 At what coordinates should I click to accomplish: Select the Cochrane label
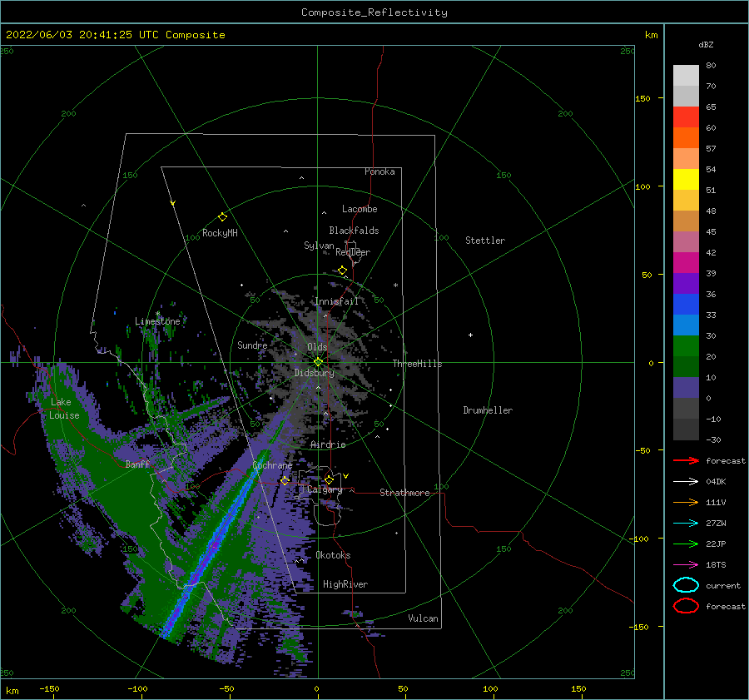[x=272, y=465]
